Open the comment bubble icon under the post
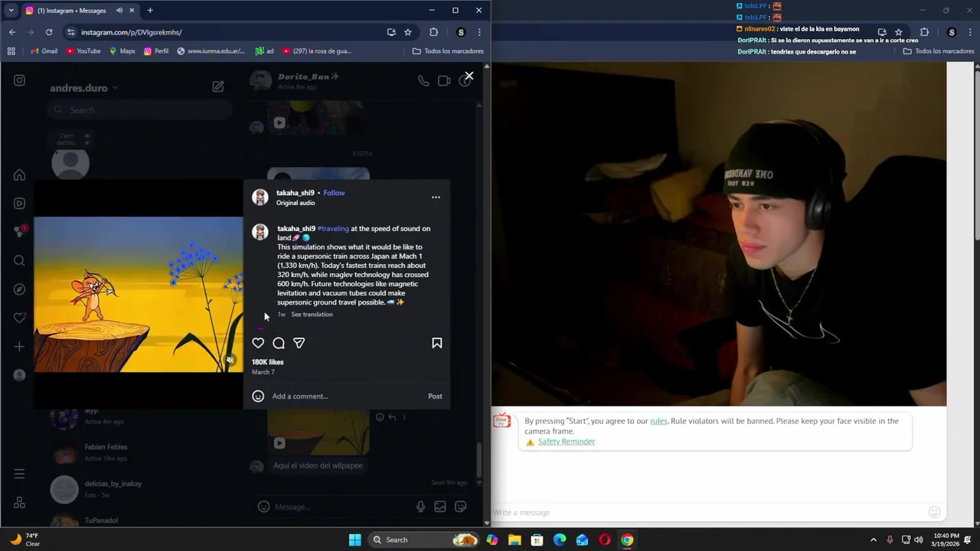 coord(279,344)
